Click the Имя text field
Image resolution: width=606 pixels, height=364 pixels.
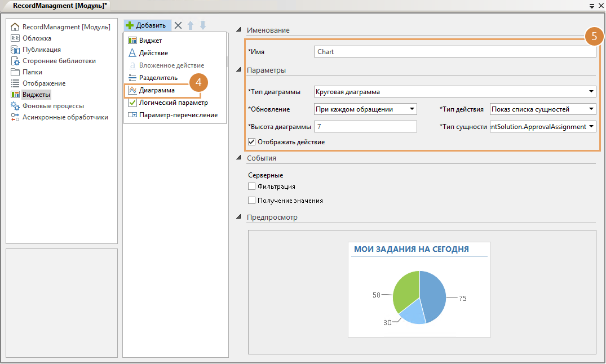(454, 52)
